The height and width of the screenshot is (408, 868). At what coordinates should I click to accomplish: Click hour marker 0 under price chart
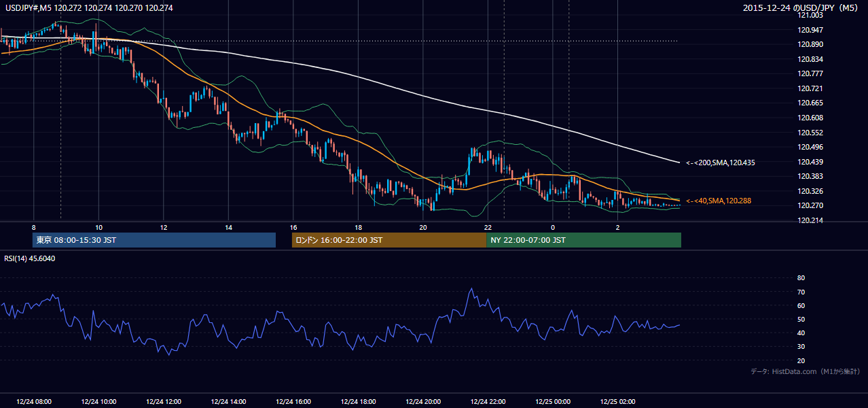coord(553,227)
